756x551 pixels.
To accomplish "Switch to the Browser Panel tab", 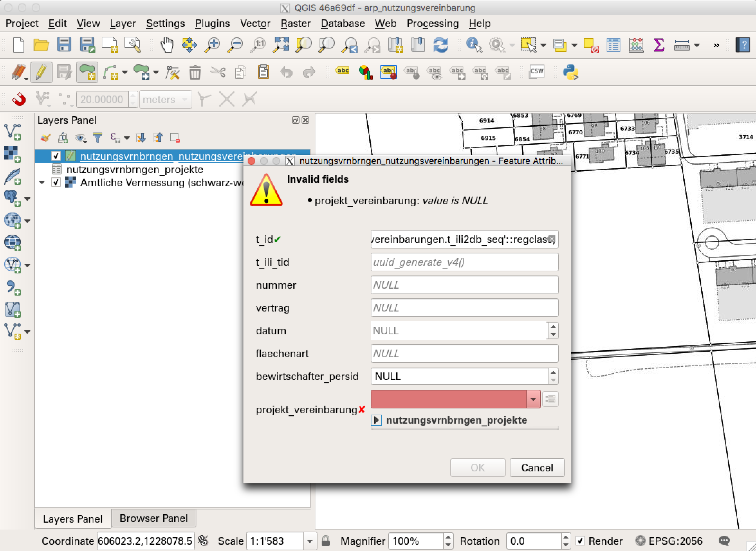I will pos(154,518).
